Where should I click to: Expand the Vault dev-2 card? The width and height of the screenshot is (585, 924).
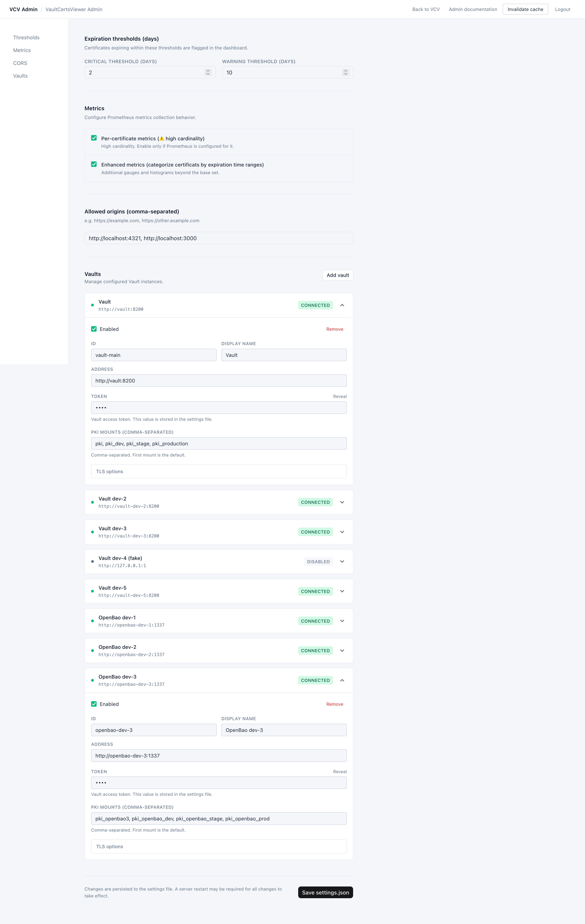[x=342, y=502]
